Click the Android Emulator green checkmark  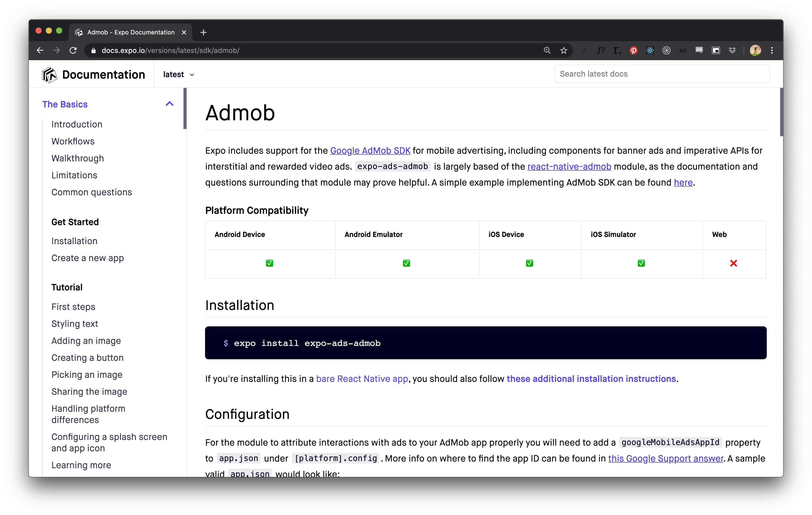coord(406,263)
